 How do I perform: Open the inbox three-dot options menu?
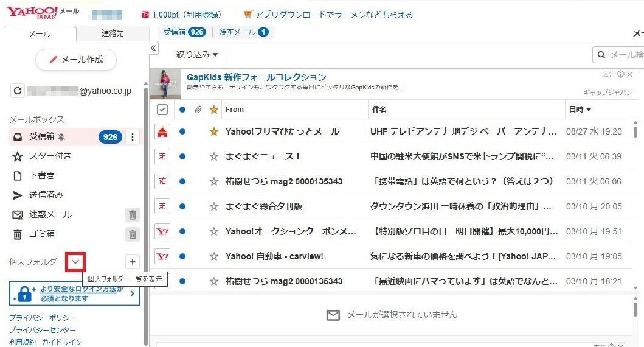click(133, 137)
